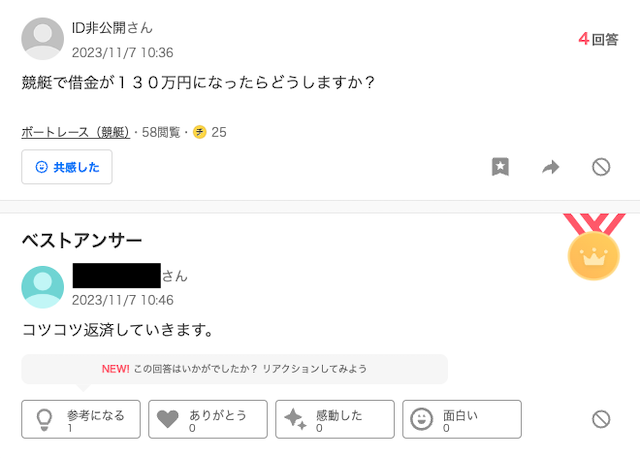Click the yellow Chiemon coin icon
This screenshot has height=458, width=640.
click(200, 132)
